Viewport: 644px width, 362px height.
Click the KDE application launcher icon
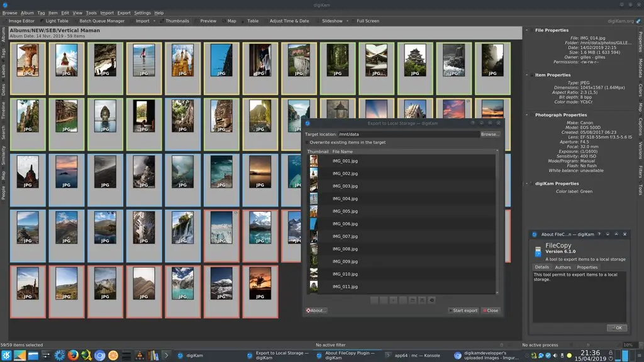tap(6, 355)
